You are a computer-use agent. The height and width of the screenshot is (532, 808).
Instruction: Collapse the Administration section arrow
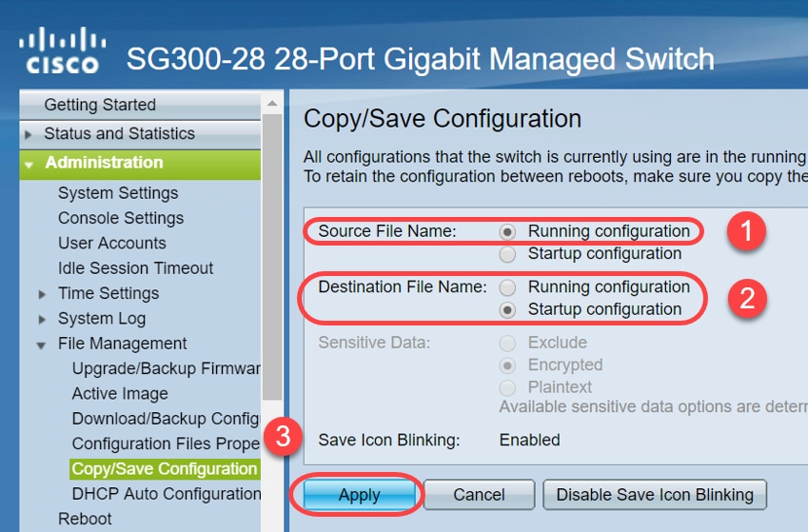coord(29,164)
